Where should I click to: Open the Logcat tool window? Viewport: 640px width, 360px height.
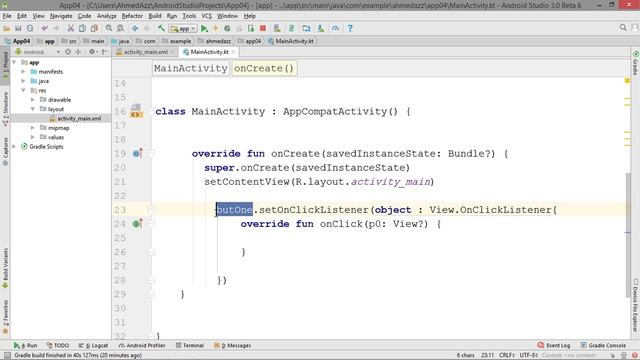coord(93,345)
